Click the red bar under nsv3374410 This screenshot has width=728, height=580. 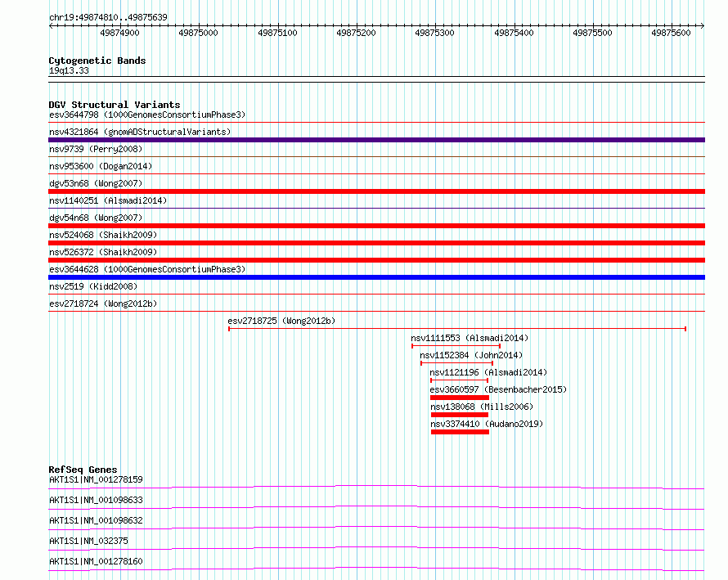pyautogui.click(x=460, y=432)
